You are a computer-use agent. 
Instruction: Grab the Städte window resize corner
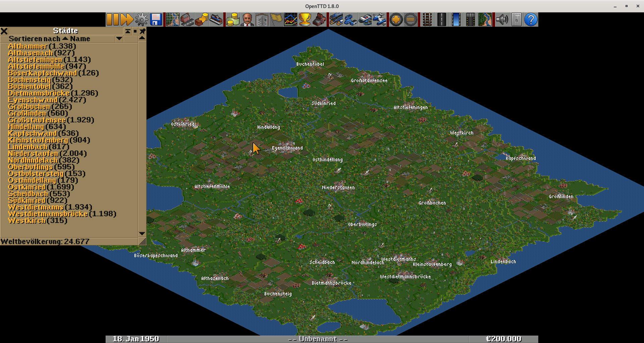tap(142, 241)
